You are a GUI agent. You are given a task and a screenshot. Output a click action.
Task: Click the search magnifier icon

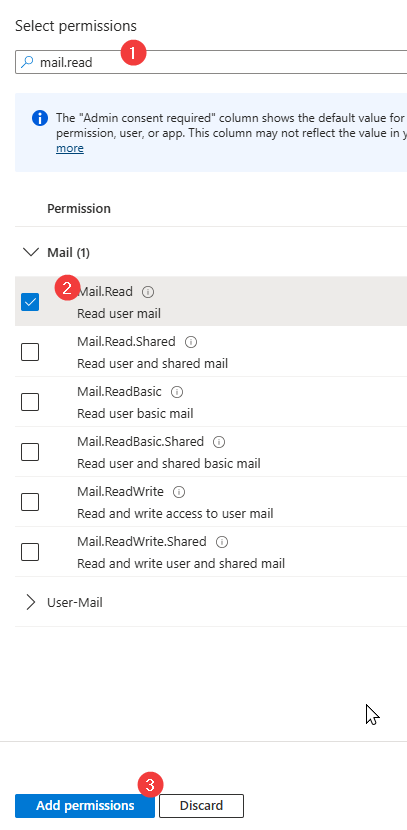tap(26, 62)
